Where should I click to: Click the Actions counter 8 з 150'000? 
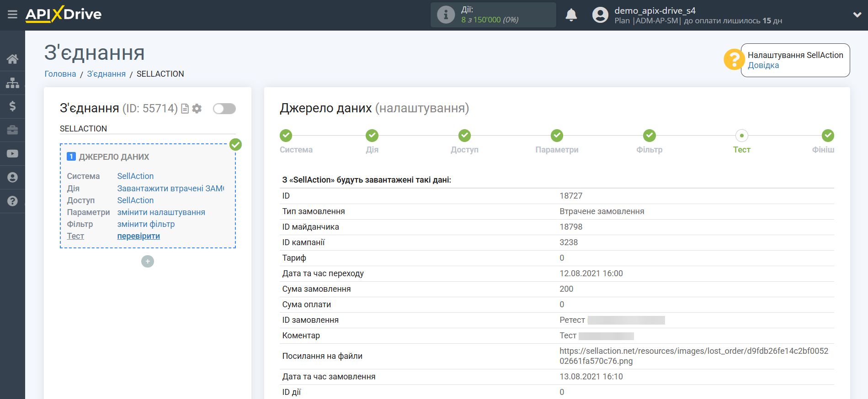tap(490, 20)
